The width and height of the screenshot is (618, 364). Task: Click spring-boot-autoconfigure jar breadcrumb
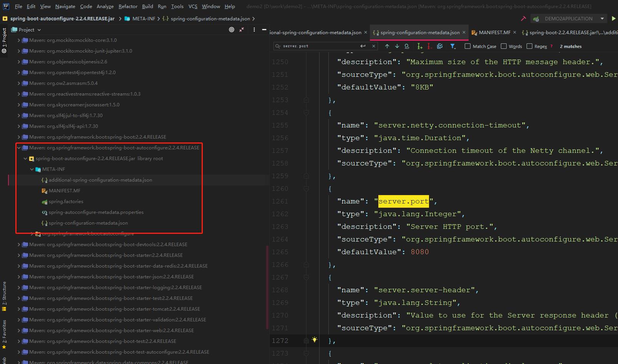(x=59, y=18)
